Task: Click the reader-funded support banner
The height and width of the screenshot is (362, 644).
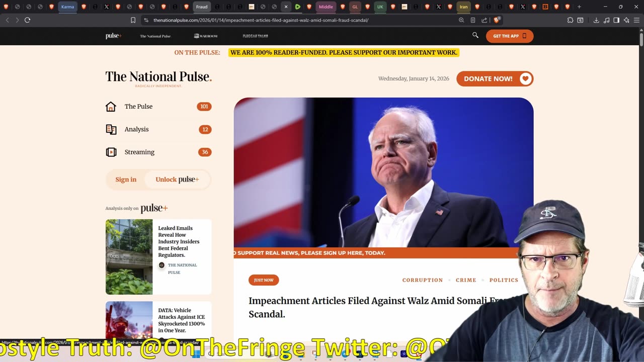Action: coord(344,52)
